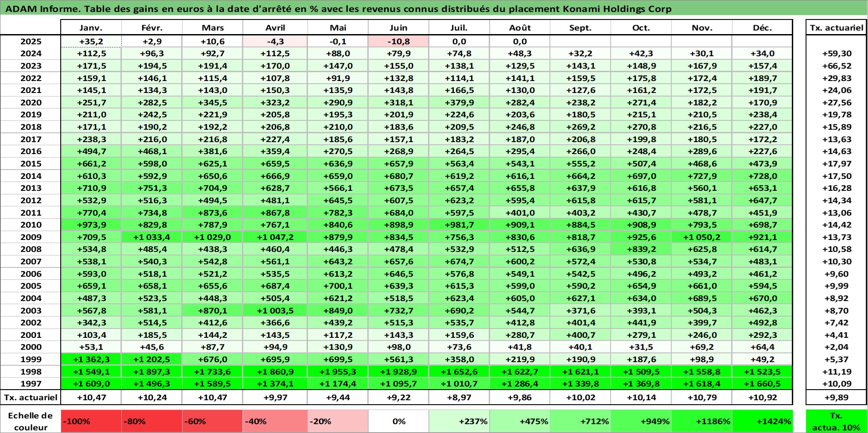Select the +1424% bright green swatch
This screenshot has width=868, height=433.
[762, 421]
